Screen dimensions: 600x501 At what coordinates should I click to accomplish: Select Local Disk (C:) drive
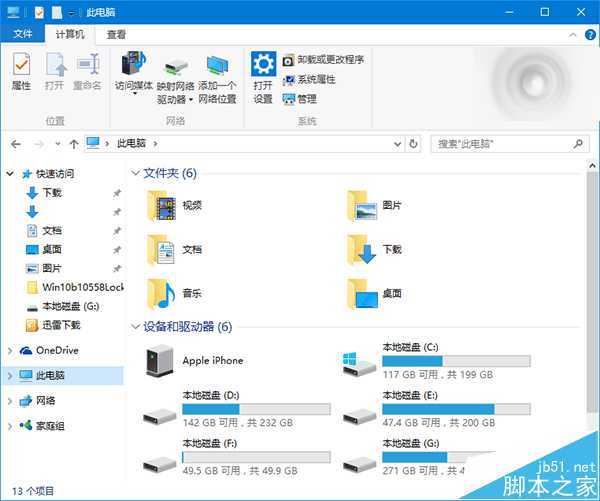click(x=436, y=361)
